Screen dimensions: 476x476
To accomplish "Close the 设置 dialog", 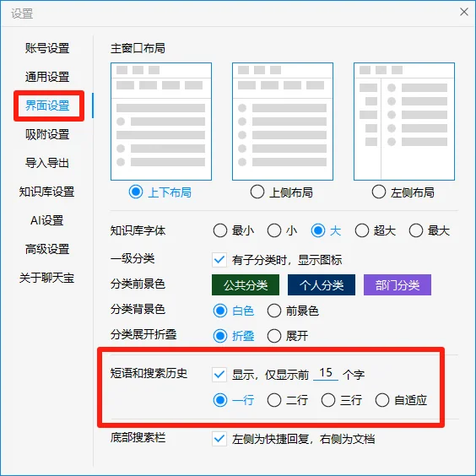I will pos(464,12).
